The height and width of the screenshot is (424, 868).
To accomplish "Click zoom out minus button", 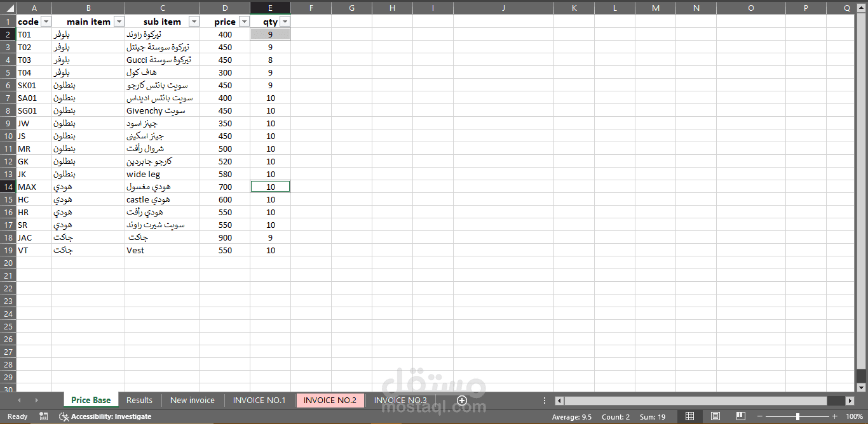I will point(760,416).
